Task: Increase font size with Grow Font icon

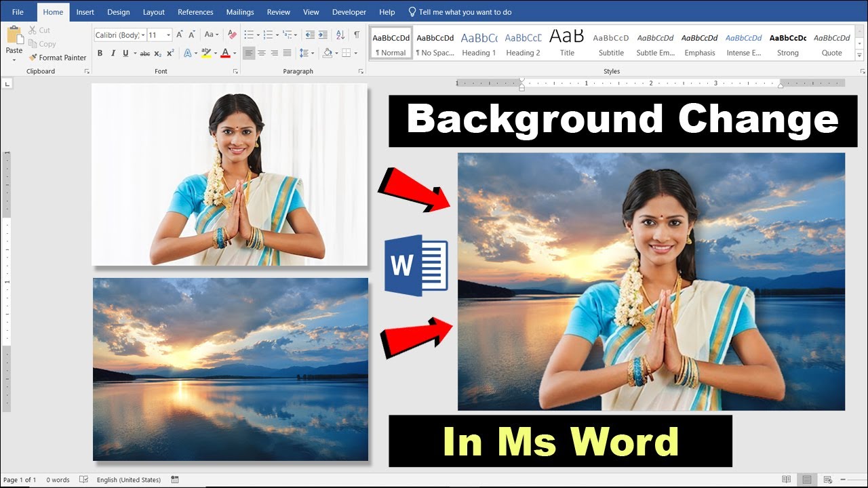Action: point(180,35)
